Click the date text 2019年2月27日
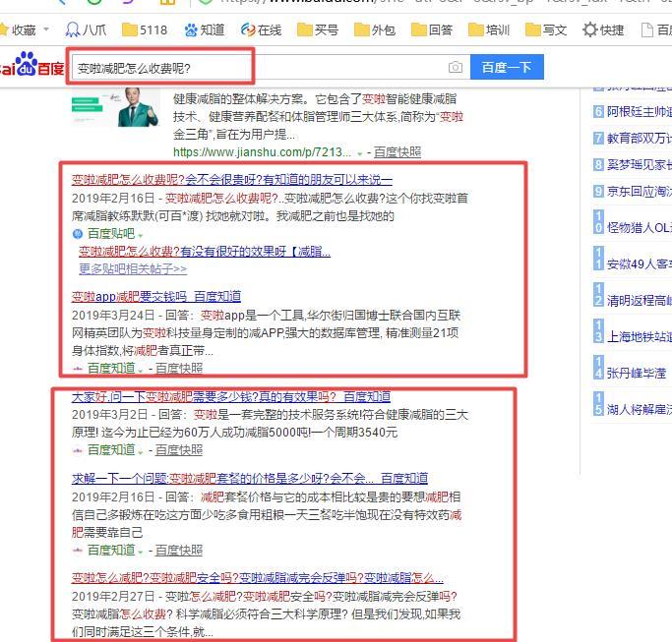672x642 pixels. pos(113,596)
